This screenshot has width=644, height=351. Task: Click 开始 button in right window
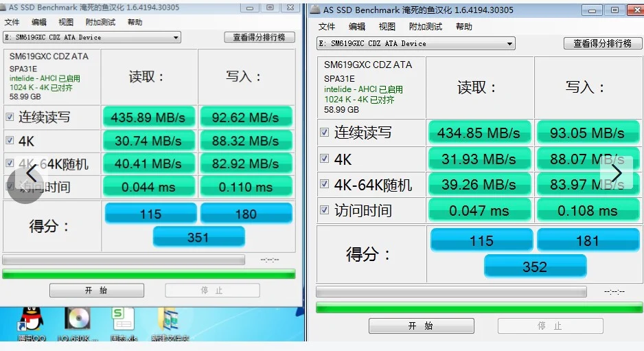tap(422, 326)
